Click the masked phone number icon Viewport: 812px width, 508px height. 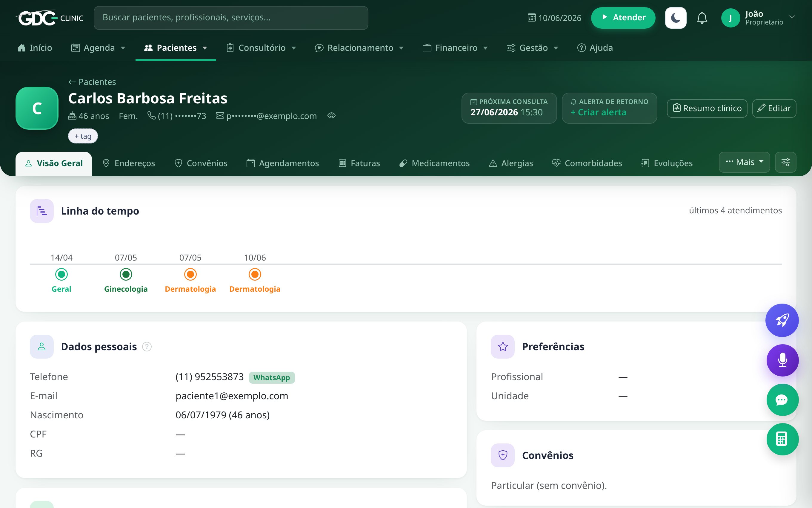(x=152, y=116)
